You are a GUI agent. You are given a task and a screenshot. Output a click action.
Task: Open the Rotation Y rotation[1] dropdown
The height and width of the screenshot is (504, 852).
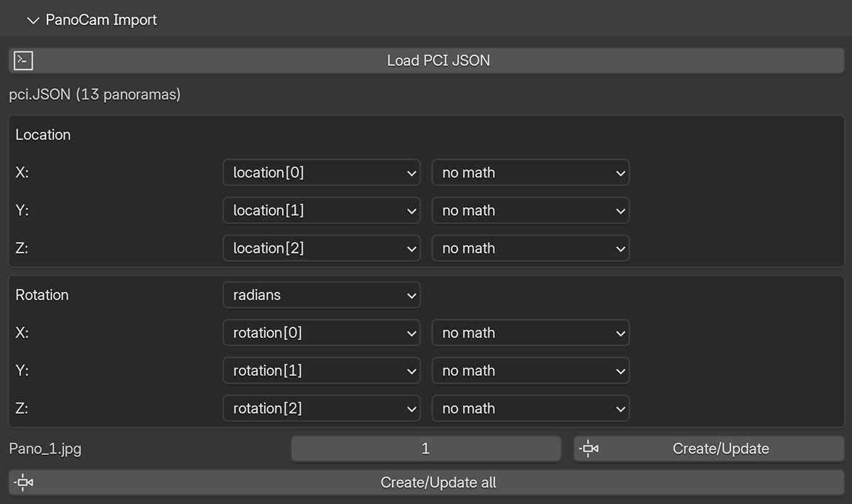point(322,371)
